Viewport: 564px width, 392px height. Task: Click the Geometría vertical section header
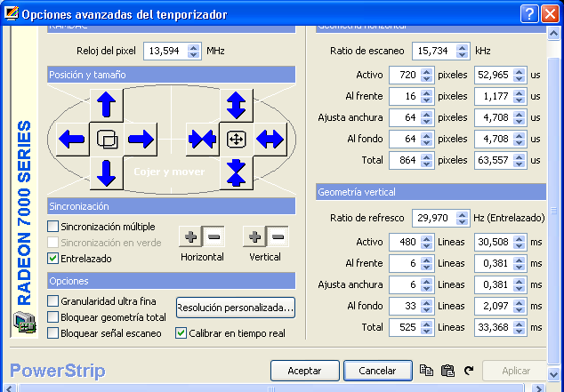(x=431, y=192)
